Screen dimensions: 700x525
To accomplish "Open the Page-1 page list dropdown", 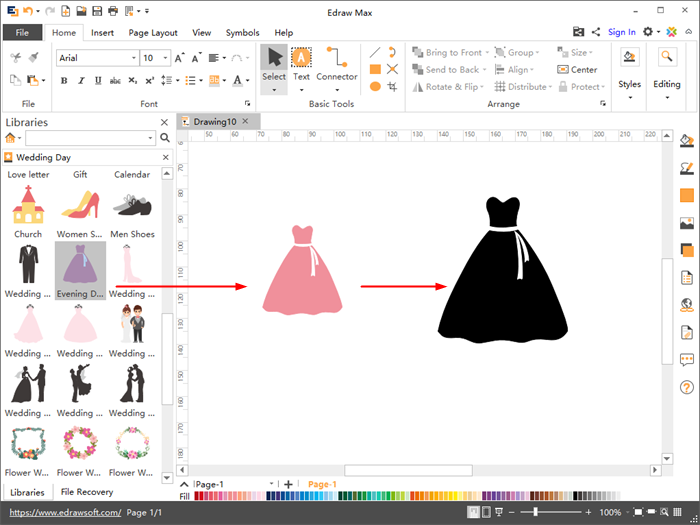I will pos(272,484).
